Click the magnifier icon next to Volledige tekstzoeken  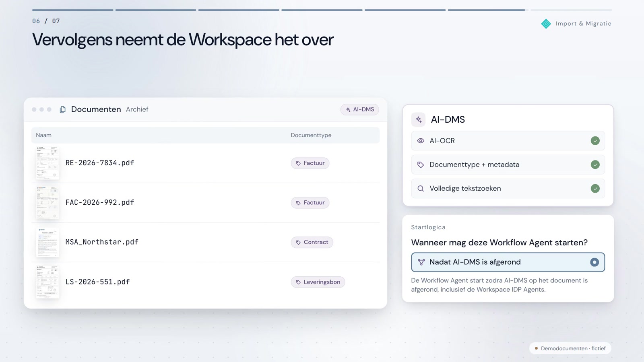(x=421, y=189)
